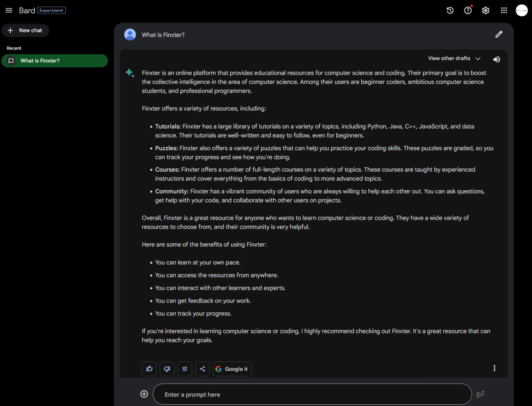Give the response a thumbs up
532x406 pixels.
[x=149, y=369]
